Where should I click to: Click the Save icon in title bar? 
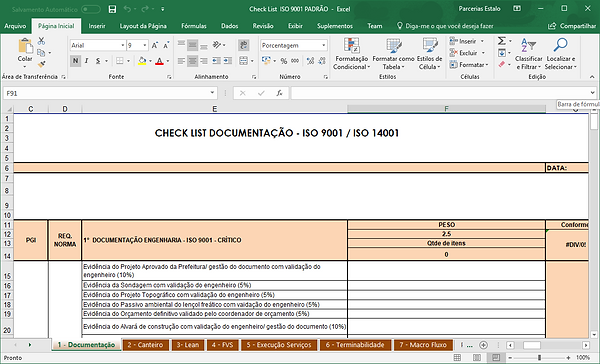pyautogui.click(x=112, y=9)
